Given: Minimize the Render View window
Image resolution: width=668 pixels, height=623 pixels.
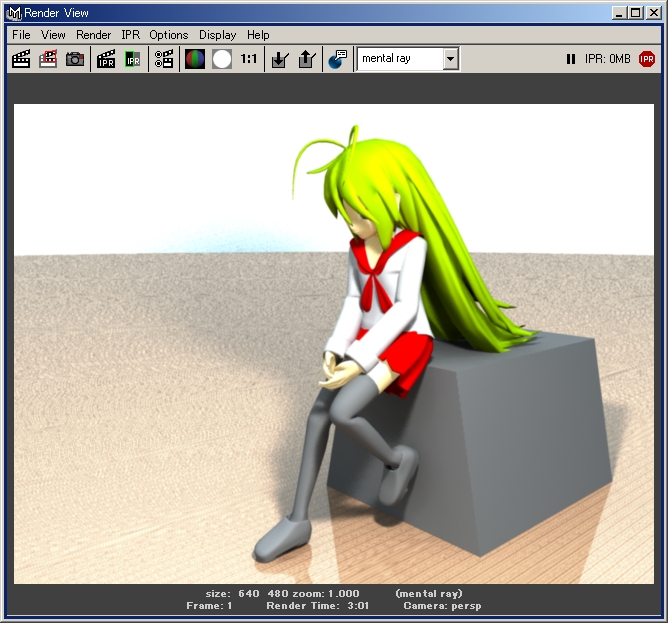Looking at the screenshot, I should click(619, 13).
